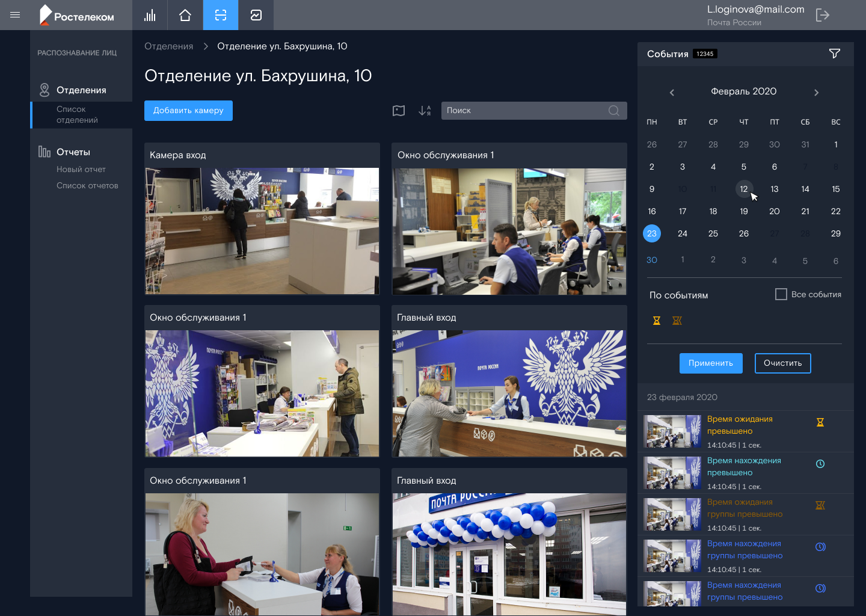866x616 pixels.
Task: Open the Камера вход camera thumbnail
Action: click(262, 231)
